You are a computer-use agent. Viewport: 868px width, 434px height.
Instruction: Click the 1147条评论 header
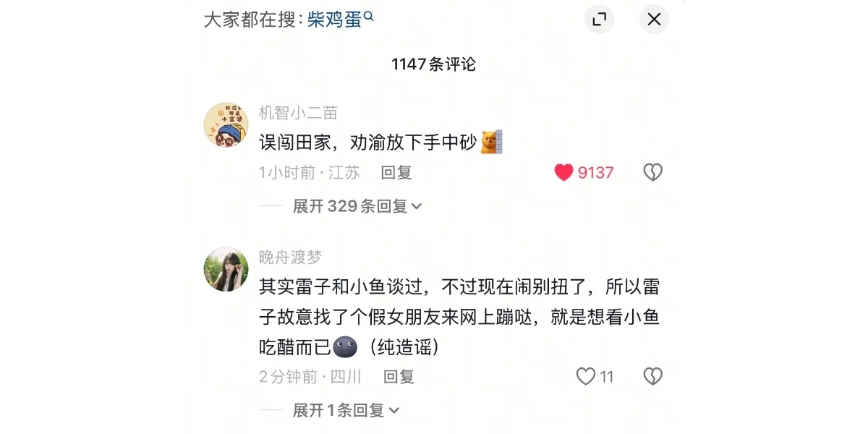click(434, 64)
